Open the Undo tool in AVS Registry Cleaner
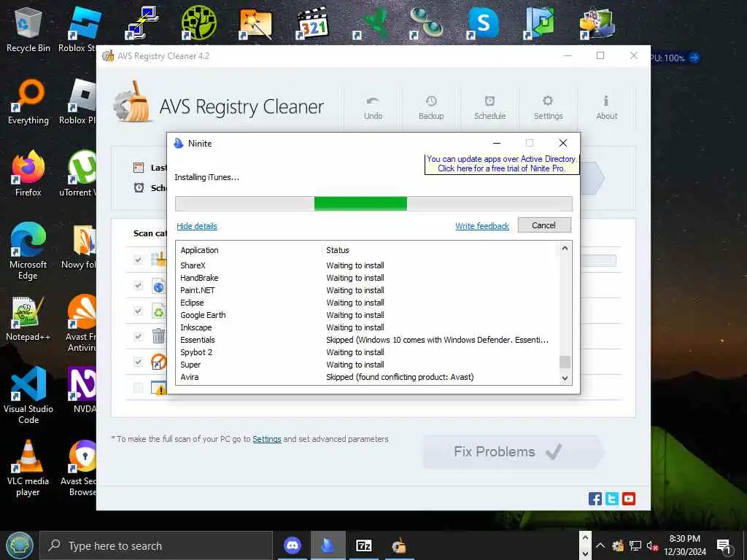This screenshot has width=747, height=560. tap(373, 108)
